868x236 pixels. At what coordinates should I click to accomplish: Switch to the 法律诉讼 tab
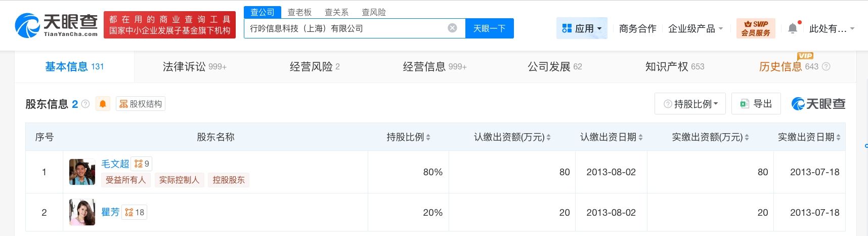(194, 66)
